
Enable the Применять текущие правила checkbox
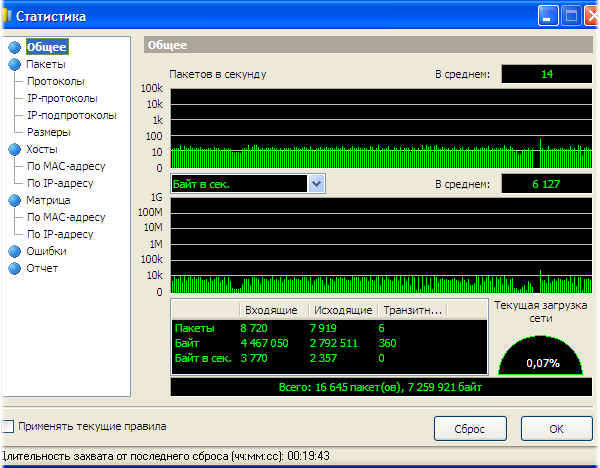[x=8, y=426]
